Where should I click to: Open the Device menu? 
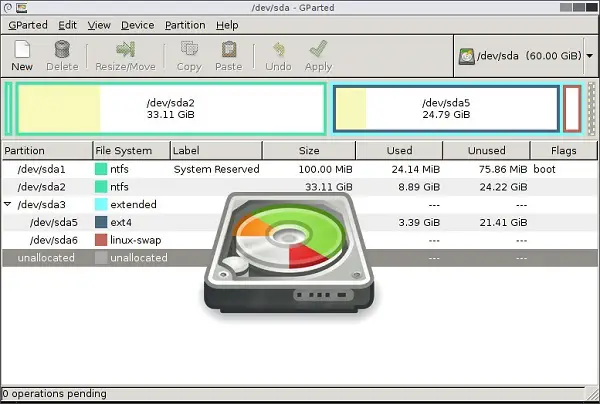pyautogui.click(x=138, y=25)
